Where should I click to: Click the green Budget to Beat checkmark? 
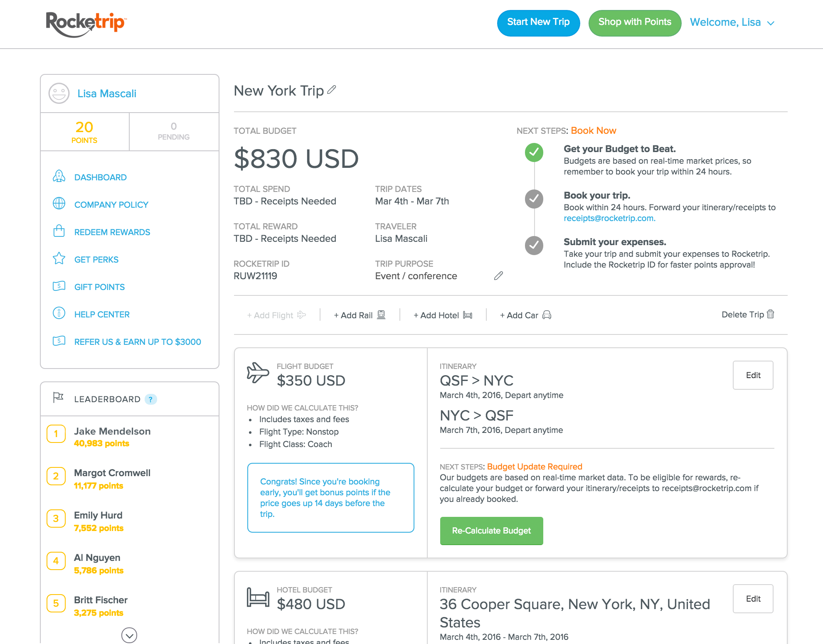coord(534,152)
